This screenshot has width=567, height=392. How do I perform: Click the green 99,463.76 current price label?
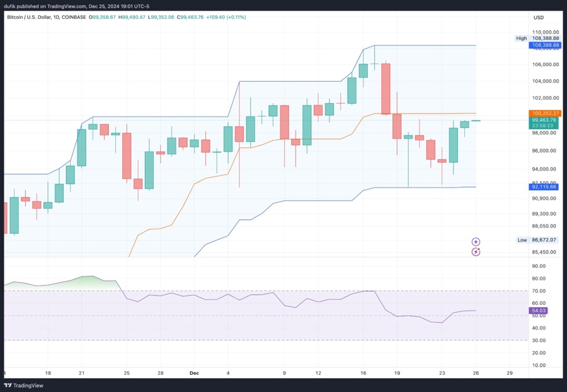tap(544, 120)
